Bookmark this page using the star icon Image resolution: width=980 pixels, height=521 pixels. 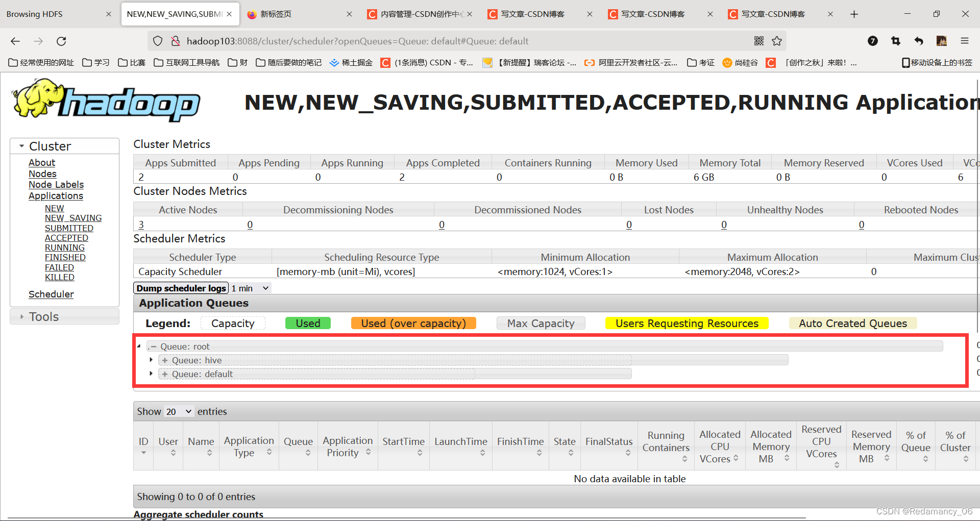pos(777,41)
